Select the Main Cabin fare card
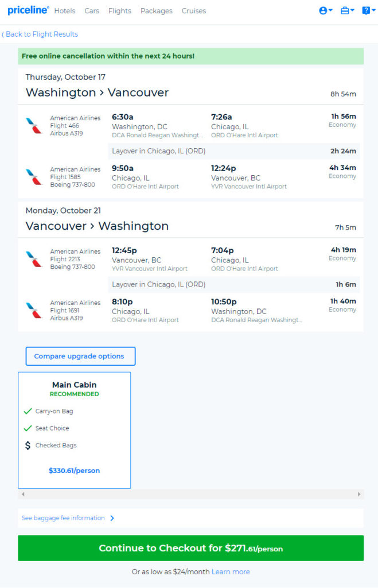Screen dimensions: 378x588 click(74, 430)
